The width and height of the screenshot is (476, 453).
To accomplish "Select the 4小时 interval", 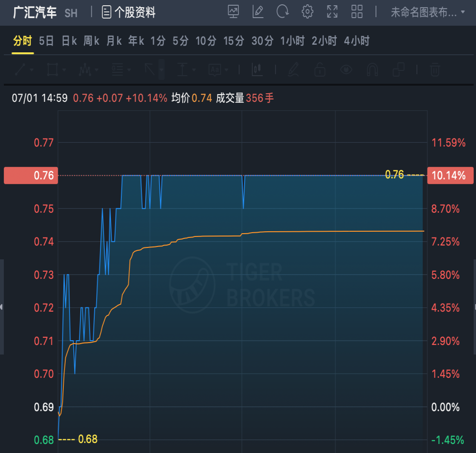I will [x=357, y=40].
